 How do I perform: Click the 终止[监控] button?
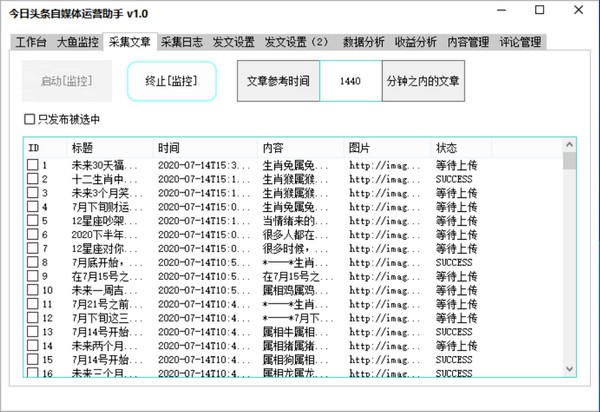point(171,81)
